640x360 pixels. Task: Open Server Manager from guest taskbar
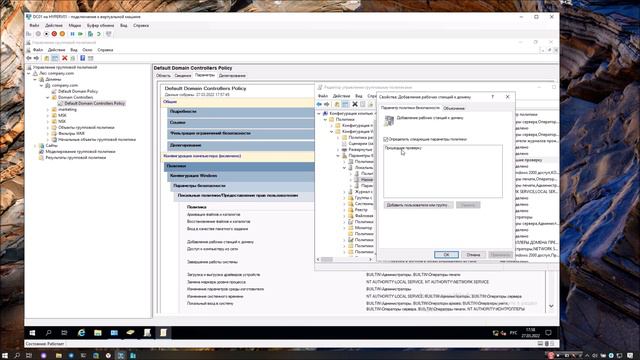[114, 333]
